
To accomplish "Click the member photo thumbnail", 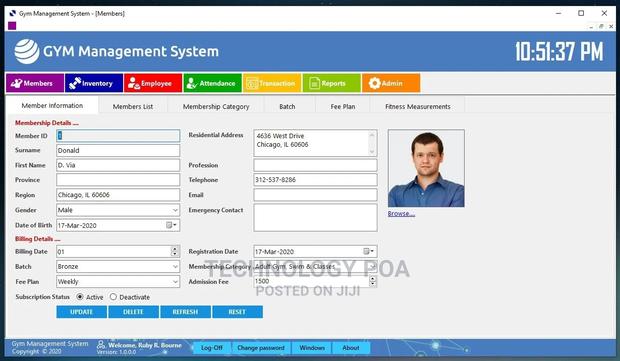I will (426, 168).
